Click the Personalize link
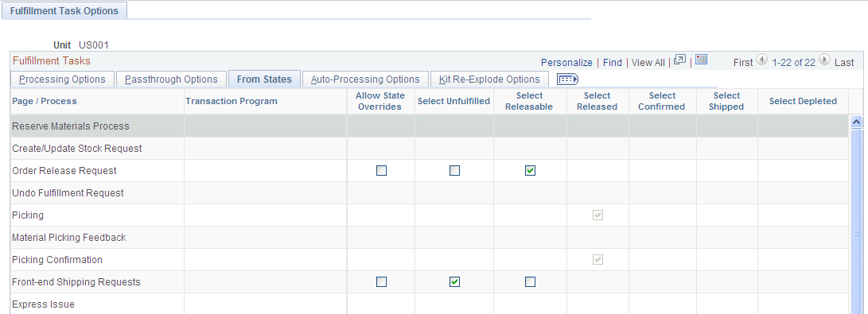The image size is (868, 314). tap(566, 63)
